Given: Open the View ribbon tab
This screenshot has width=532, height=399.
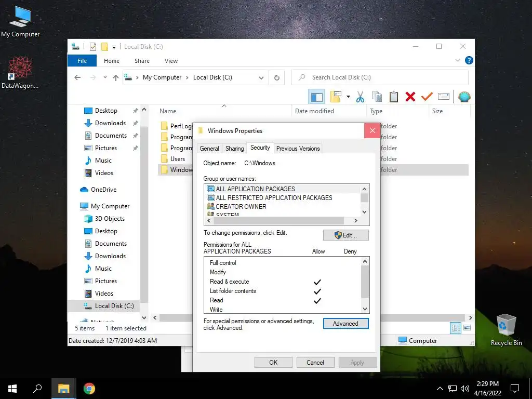Looking at the screenshot, I should click(171, 61).
